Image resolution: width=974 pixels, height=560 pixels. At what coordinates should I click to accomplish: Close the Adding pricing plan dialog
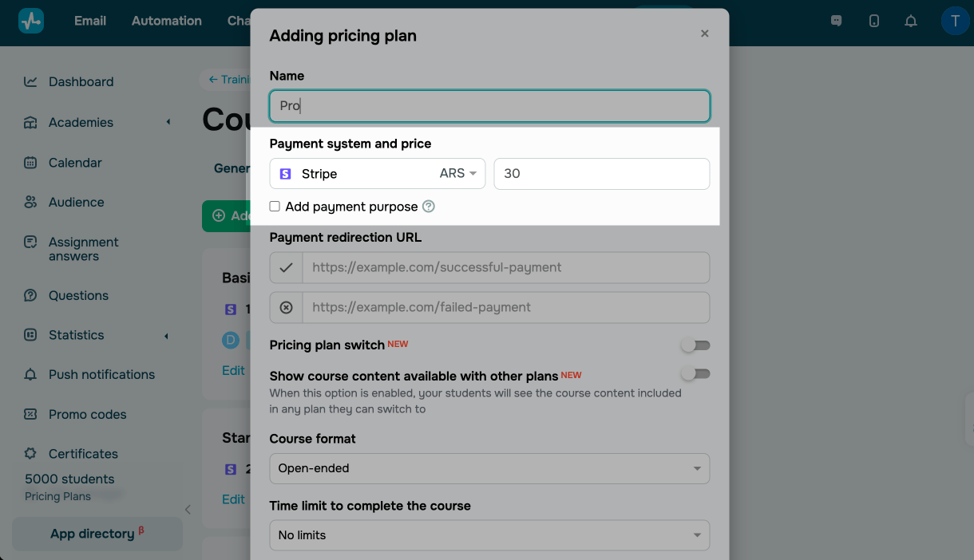(704, 34)
